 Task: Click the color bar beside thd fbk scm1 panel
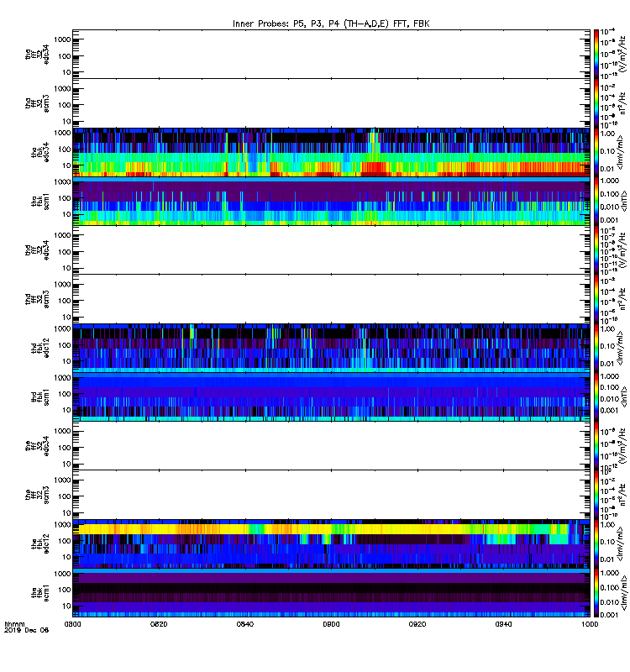point(596,396)
